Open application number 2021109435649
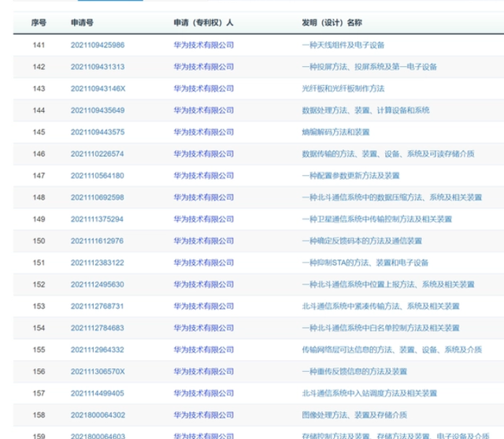This screenshot has height=439, width=504. point(98,110)
